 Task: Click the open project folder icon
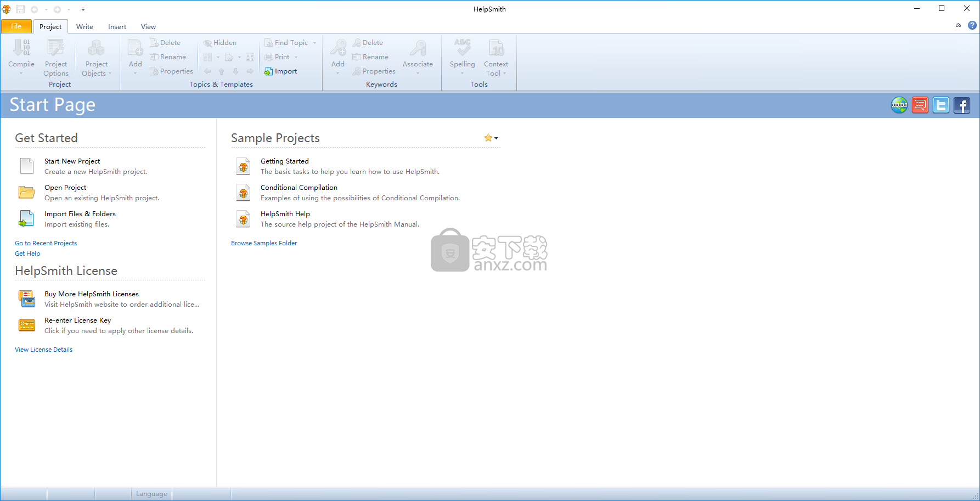pyautogui.click(x=27, y=192)
